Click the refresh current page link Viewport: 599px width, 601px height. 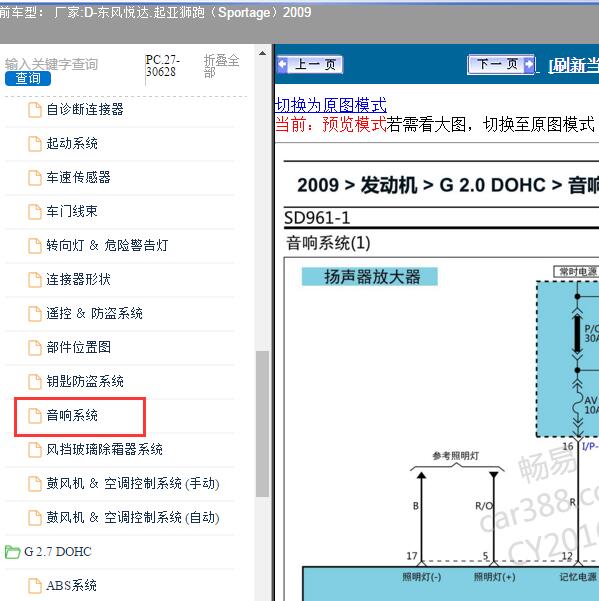[x=573, y=66]
